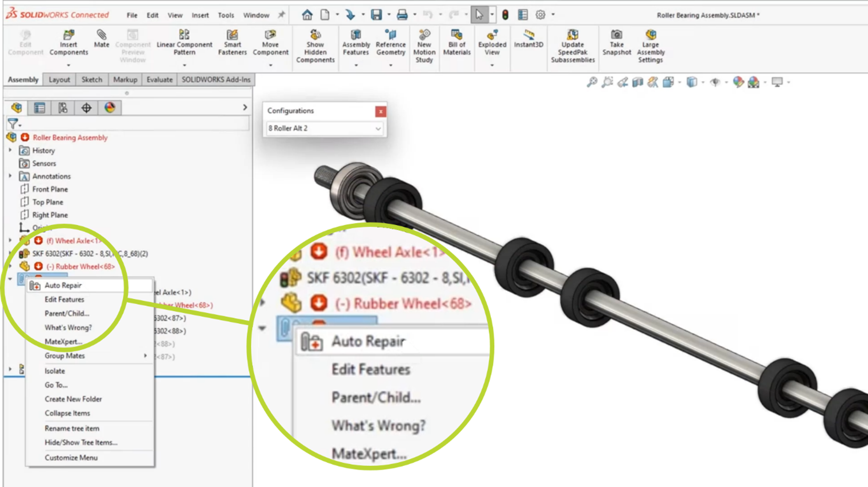
Task: Click the Rebuild traffic light icon
Action: [505, 15]
